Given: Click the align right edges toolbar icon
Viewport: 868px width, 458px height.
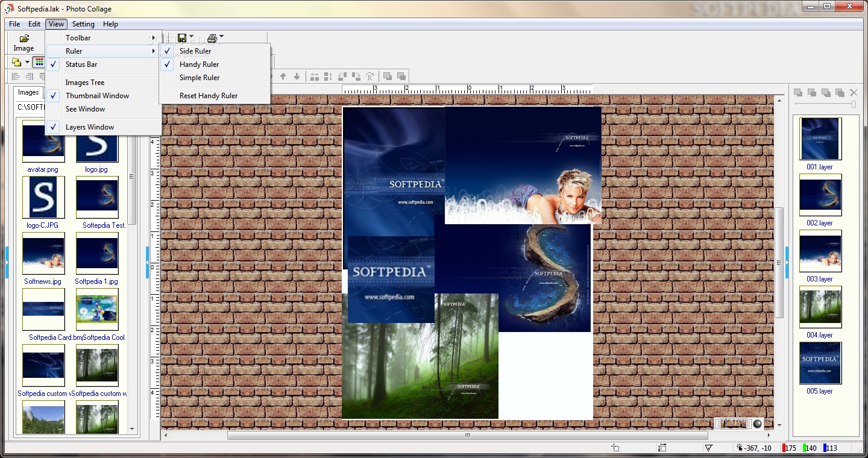Looking at the screenshot, I should 29,77.
